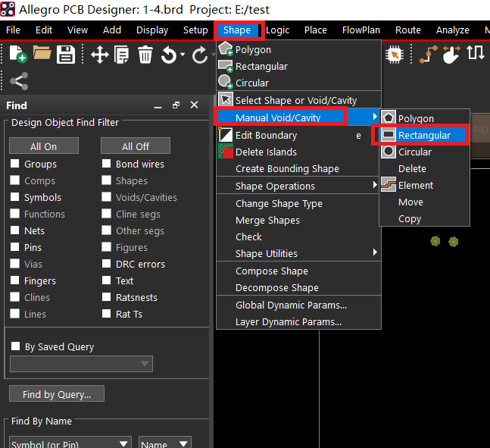
Task: Click the Element icon in submenu
Action: coord(389,184)
